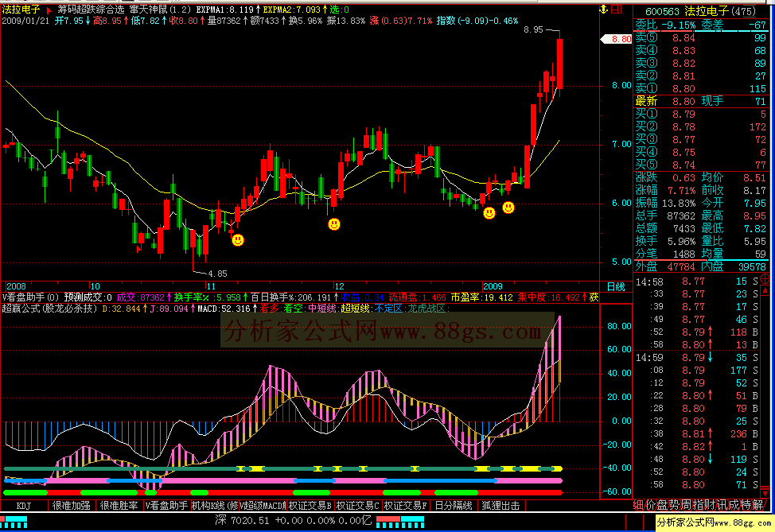Click the 12 month marker on time axis

(339, 286)
